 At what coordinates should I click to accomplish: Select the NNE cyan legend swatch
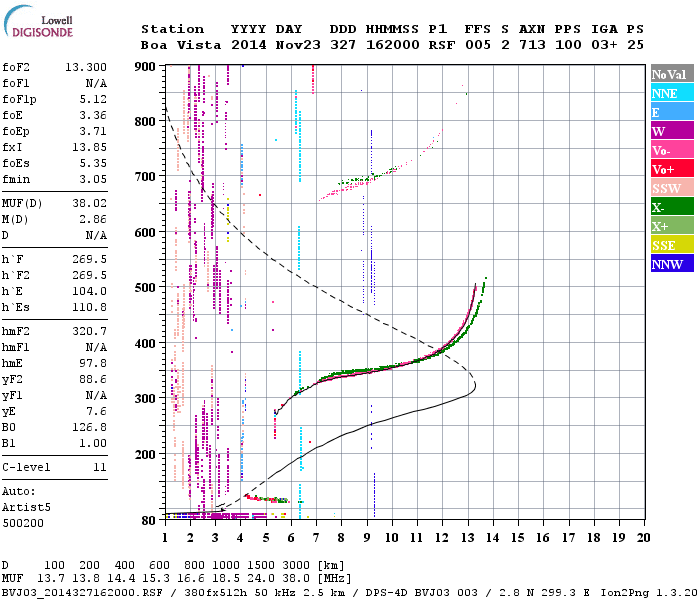672,93
